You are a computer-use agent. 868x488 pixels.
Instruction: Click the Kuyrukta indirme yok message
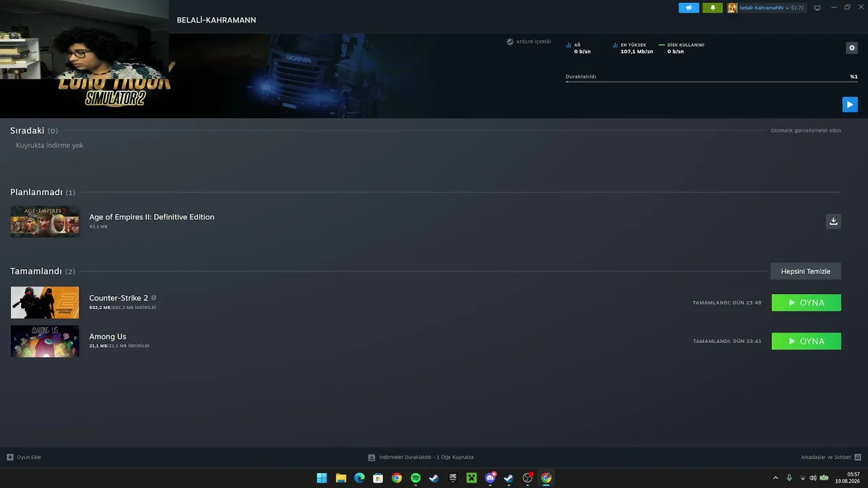50,146
